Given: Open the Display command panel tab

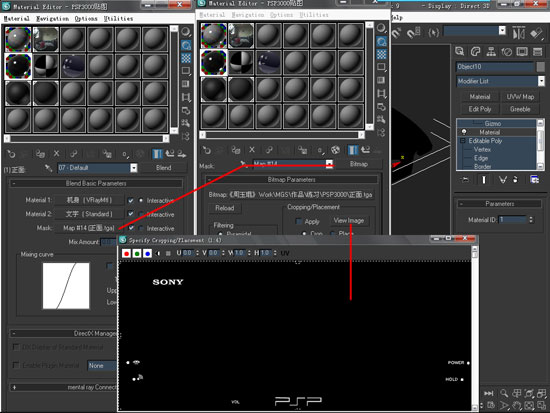Looking at the screenshot, I should click(522, 52).
